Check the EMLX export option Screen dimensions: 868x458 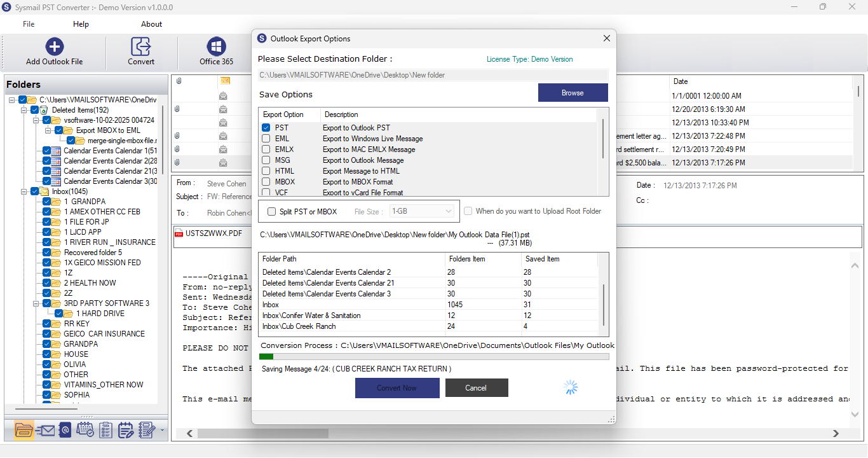(x=266, y=149)
